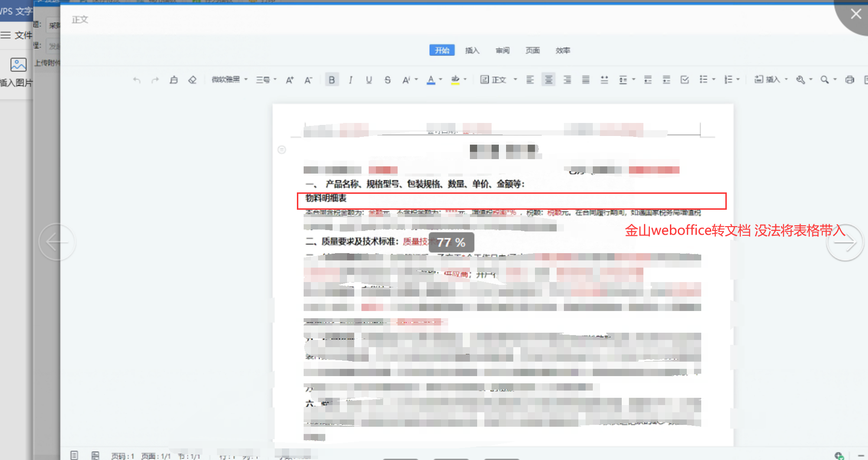Decrease paragraph indent
This screenshot has height=460, width=868.
648,80
